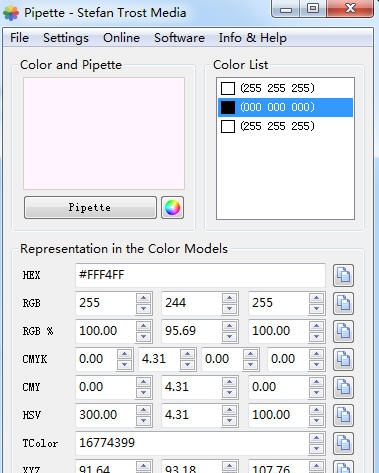Increase RGB red value with up arrow
This screenshot has height=473, width=379.
click(144, 298)
